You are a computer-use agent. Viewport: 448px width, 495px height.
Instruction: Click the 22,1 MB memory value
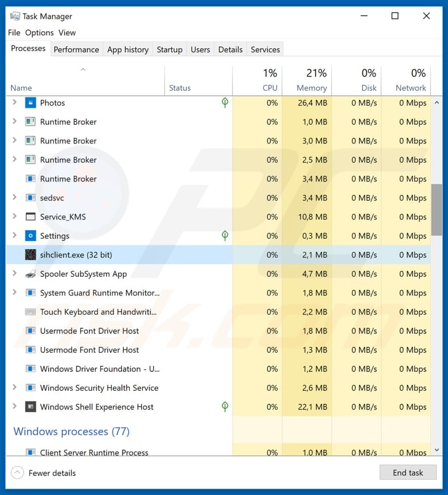pyautogui.click(x=312, y=407)
